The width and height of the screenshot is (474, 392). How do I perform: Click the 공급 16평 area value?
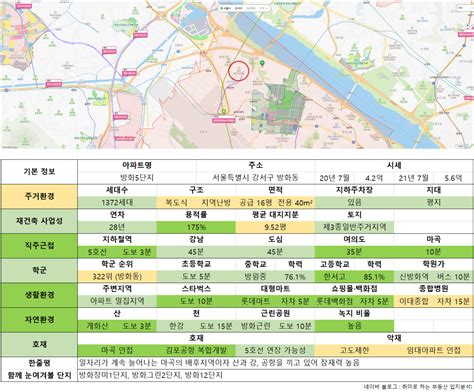pos(256,202)
